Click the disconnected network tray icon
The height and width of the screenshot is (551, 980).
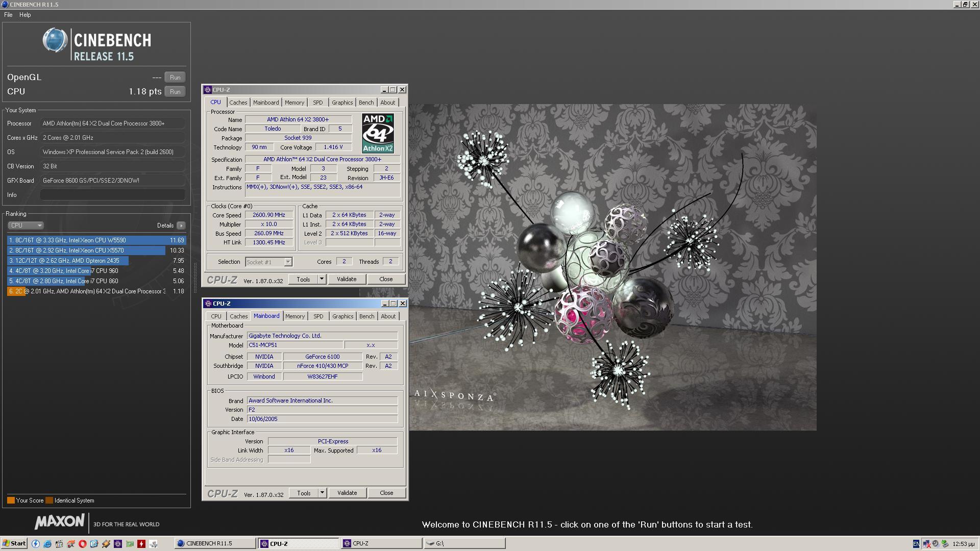click(927, 544)
